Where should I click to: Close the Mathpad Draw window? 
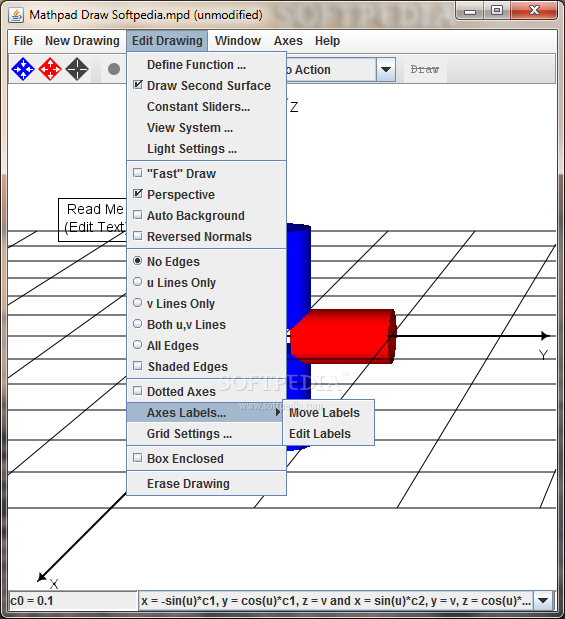(x=534, y=10)
